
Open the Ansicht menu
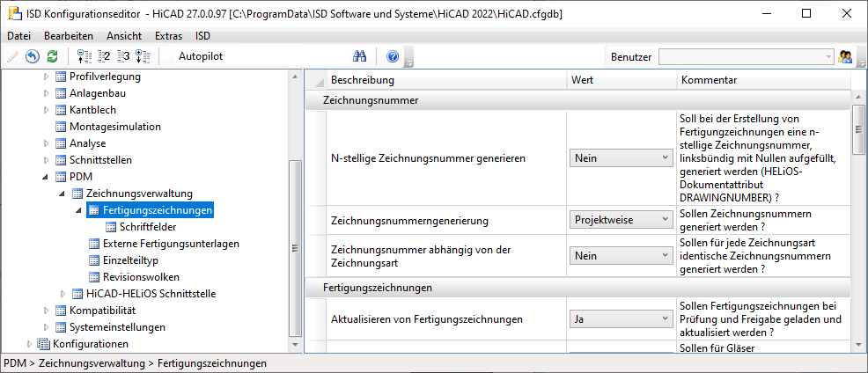(124, 36)
